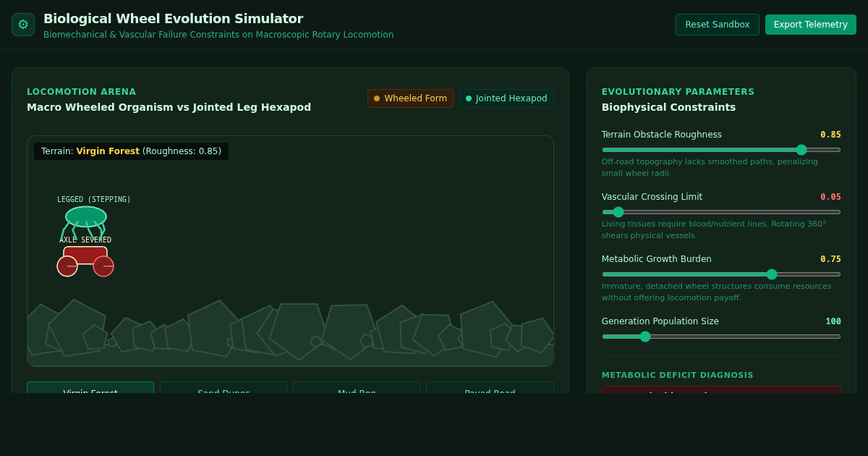
Task: Click the metabolic burden value 0.75
Action: coord(830,259)
